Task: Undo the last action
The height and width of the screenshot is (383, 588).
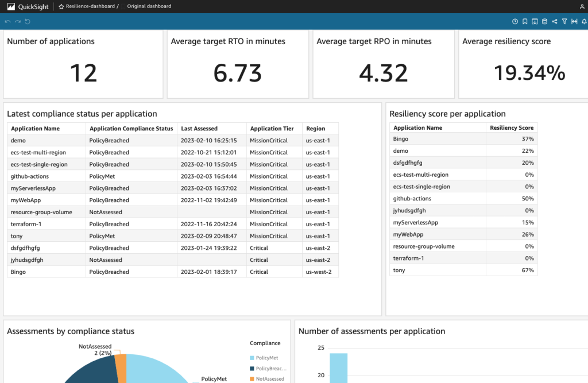Action: click(x=7, y=21)
